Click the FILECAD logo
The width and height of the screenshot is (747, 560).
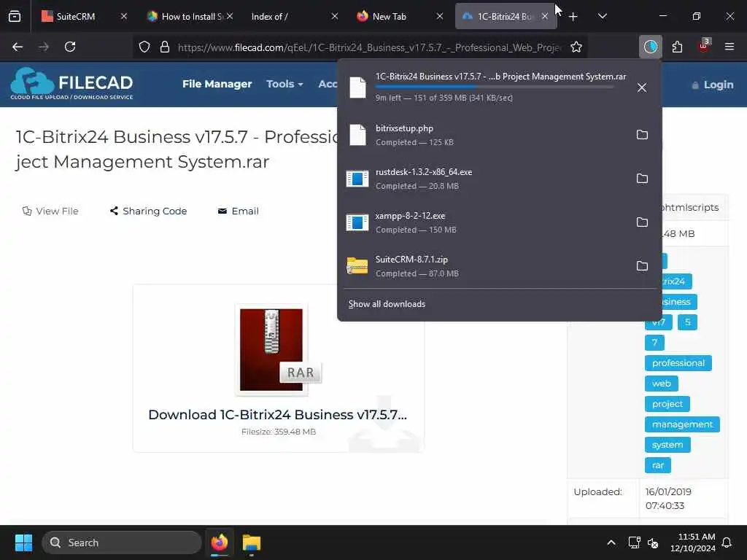[x=71, y=83]
